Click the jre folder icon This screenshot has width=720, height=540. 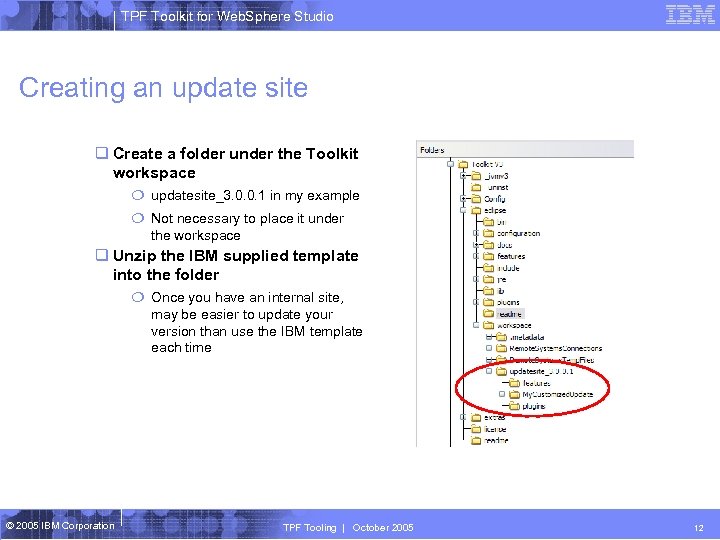[489, 279]
